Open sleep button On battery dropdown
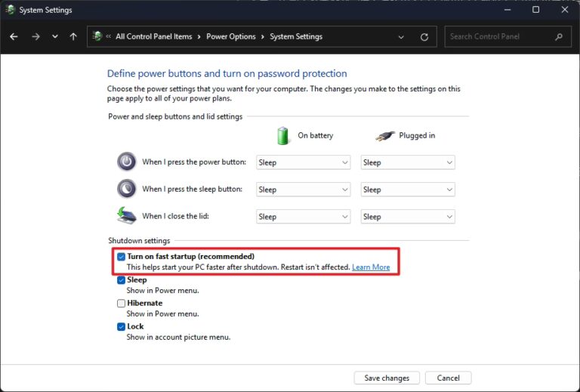 click(x=304, y=190)
